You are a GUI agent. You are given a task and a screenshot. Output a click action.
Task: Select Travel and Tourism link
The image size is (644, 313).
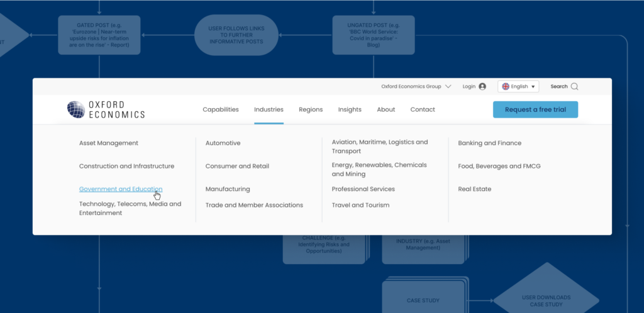click(x=360, y=205)
